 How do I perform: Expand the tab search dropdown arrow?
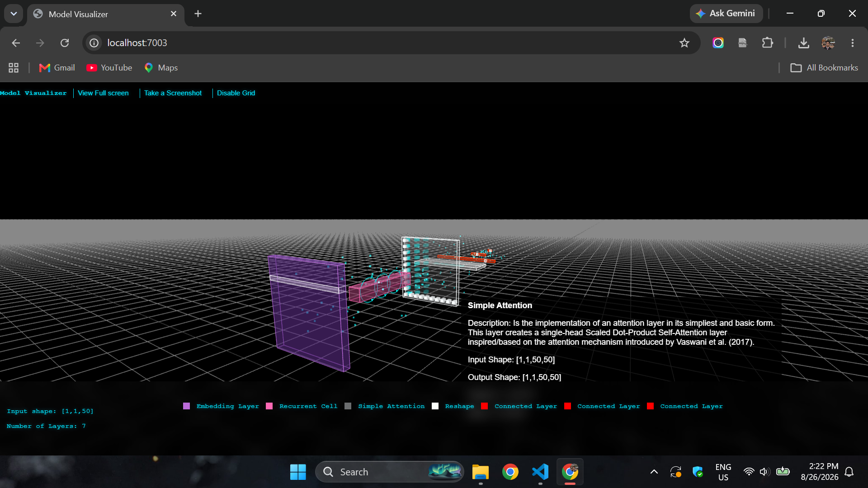14,14
